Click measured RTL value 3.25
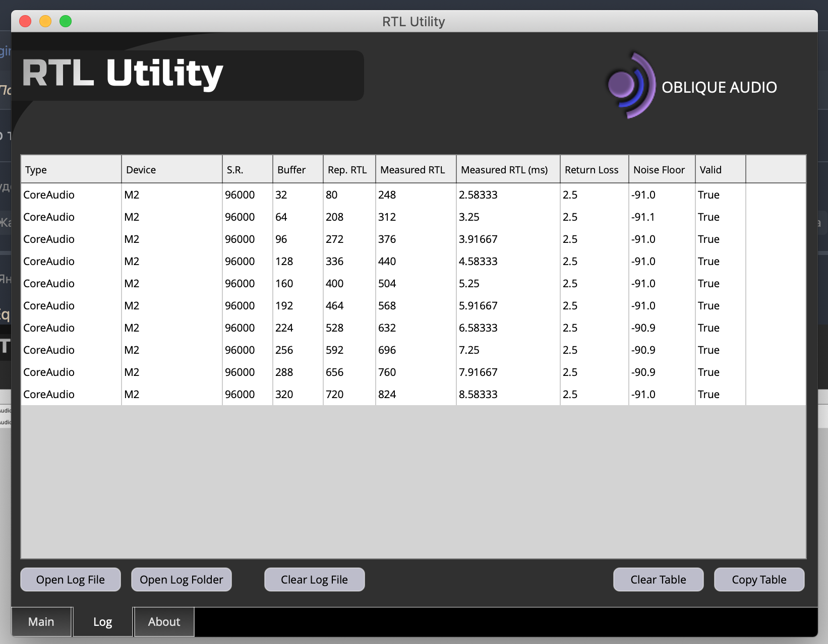Screen dimensions: 828x644 tap(508, 217)
